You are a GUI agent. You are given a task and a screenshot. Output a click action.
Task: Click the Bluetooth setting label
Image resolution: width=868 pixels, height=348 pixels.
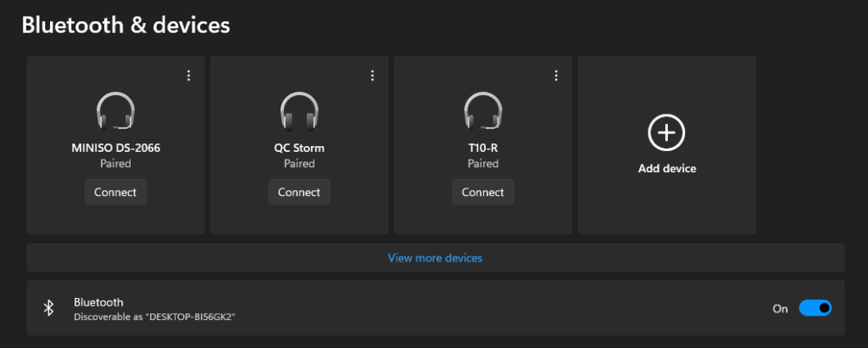[98, 301]
